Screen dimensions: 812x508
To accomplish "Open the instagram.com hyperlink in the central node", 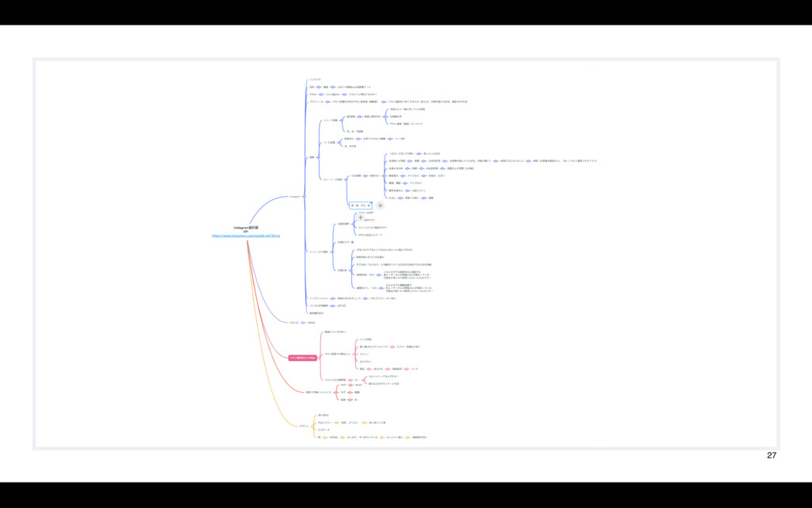I will point(246,236).
